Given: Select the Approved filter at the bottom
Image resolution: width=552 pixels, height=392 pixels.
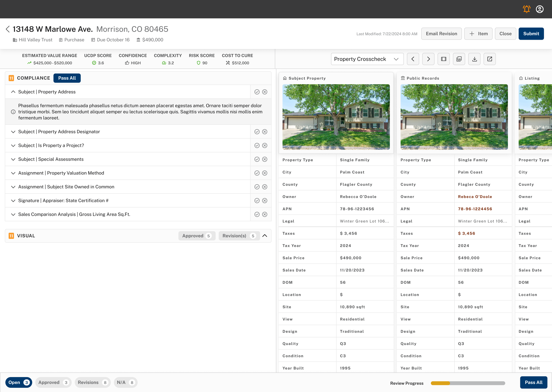Looking at the screenshot, I should click(53, 382).
